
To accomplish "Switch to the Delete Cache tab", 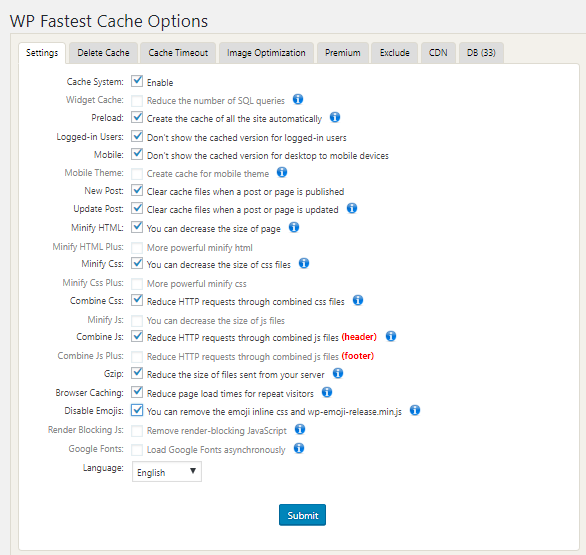I will tap(104, 53).
